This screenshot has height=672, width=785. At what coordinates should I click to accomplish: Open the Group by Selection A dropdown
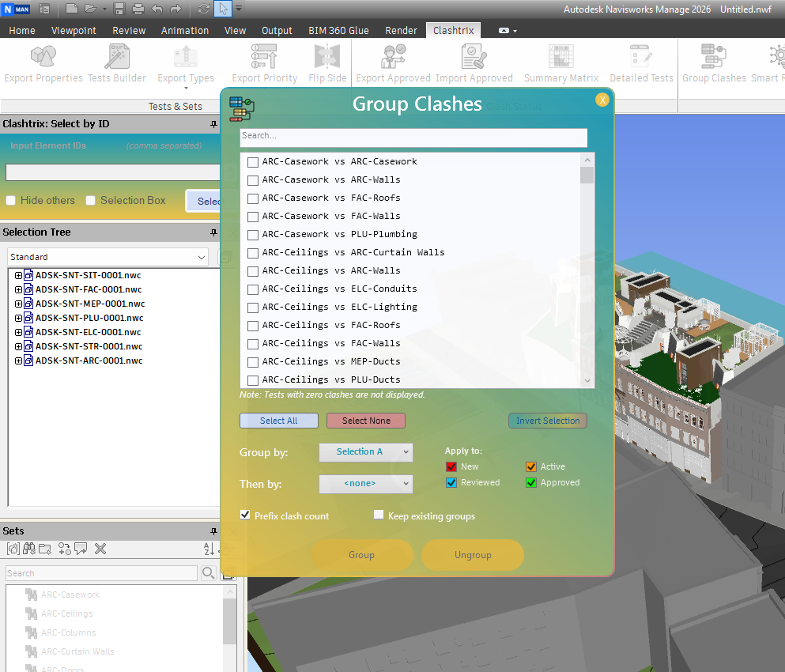(366, 452)
